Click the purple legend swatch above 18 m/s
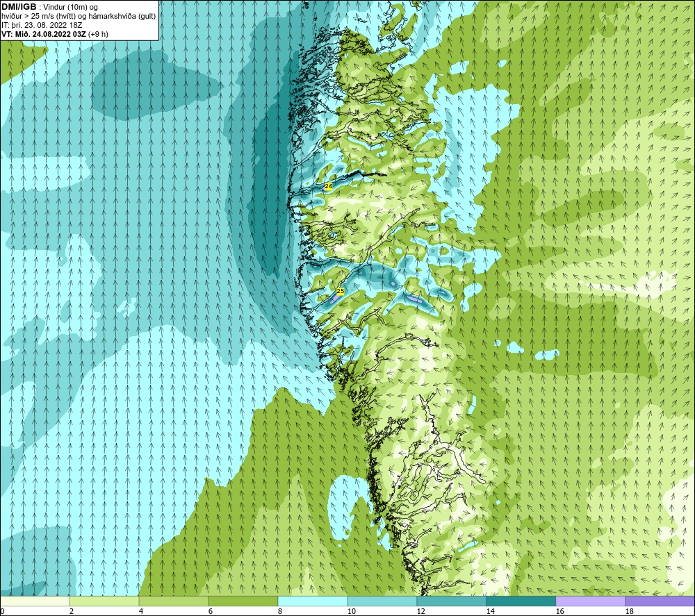Viewport: 695px width, 616px height. tap(660, 601)
